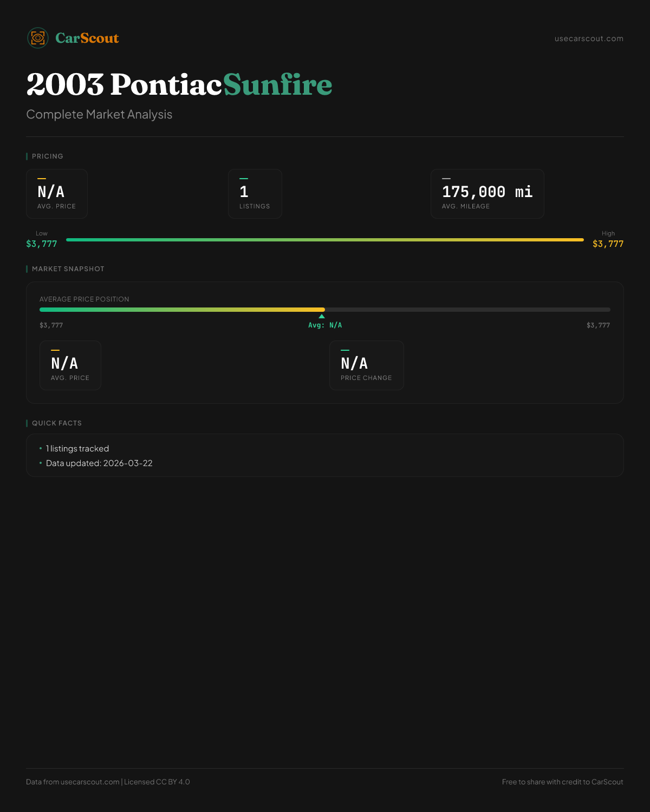Click the CarScout brand name

[x=87, y=38]
